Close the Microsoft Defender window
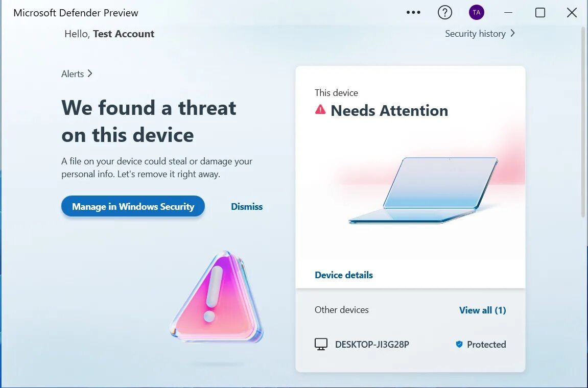Viewport: 588px width, 388px height. 572,12
